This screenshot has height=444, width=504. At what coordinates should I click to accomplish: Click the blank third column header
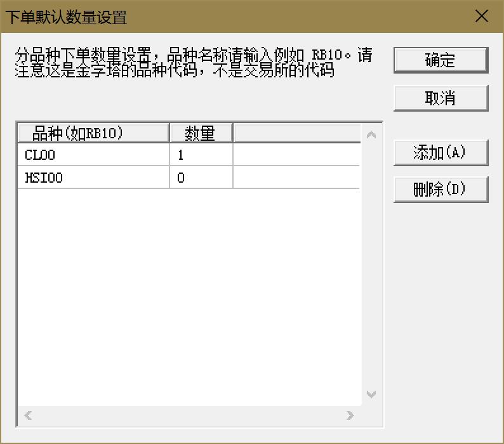click(x=296, y=133)
